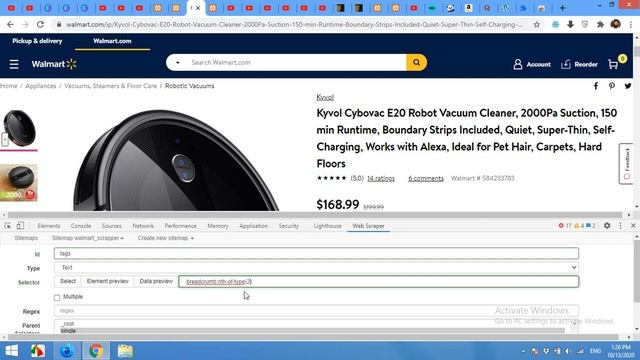The height and width of the screenshot is (360, 640).
Task: Open search department dropdown arrow
Action: coord(178,62)
